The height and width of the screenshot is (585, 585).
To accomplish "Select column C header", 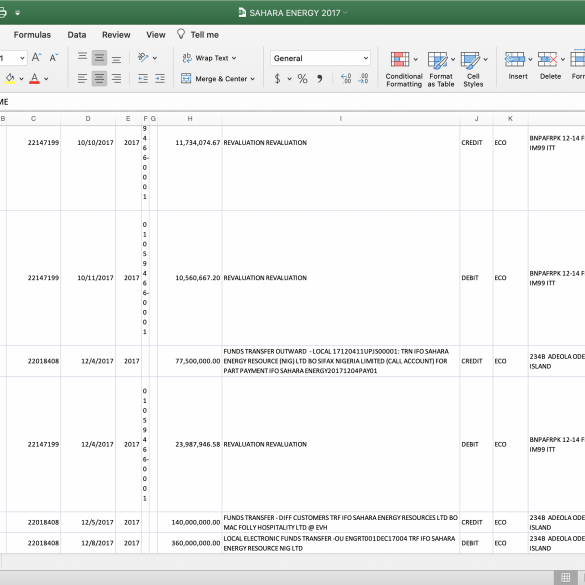I will [x=33, y=119].
